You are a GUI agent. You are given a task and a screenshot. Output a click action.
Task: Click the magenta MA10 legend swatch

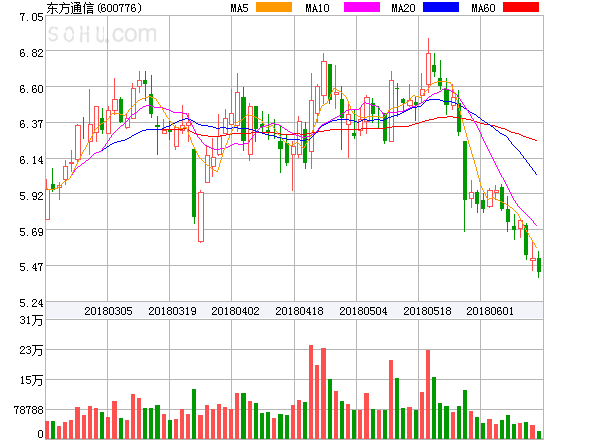click(362, 7)
